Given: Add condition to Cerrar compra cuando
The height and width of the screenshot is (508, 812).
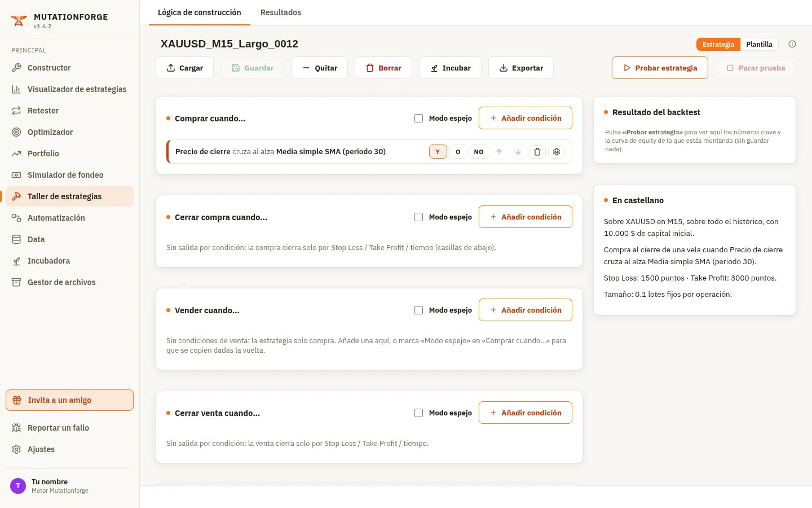Looking at the screenshot, I should pyautogui.click(x=526, y=217).
